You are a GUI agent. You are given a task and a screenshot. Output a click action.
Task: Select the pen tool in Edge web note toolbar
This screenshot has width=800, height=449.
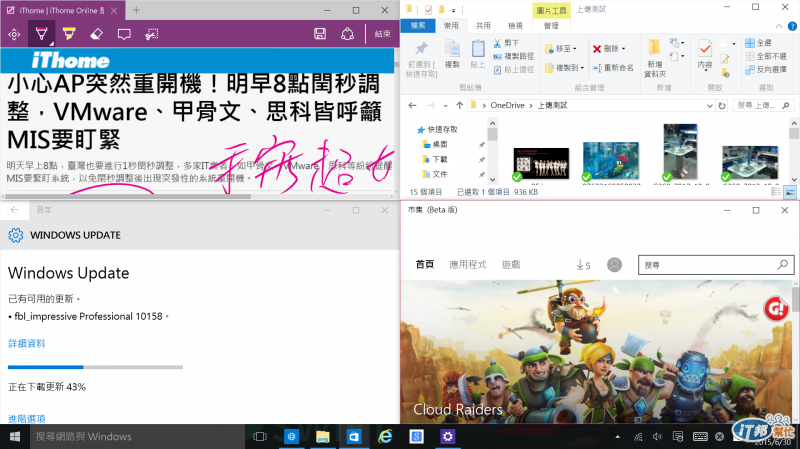(x=41, y=34)
